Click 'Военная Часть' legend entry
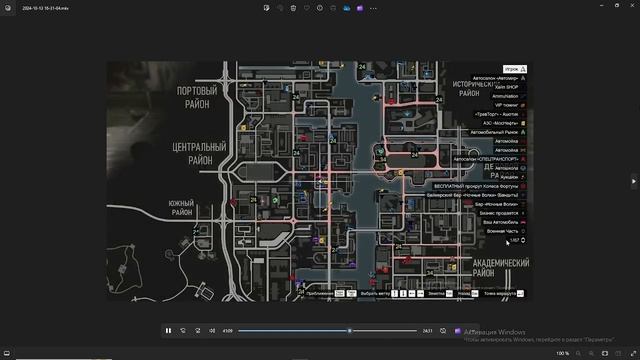Viewport: 640px width, 360px height. [502, 231]
